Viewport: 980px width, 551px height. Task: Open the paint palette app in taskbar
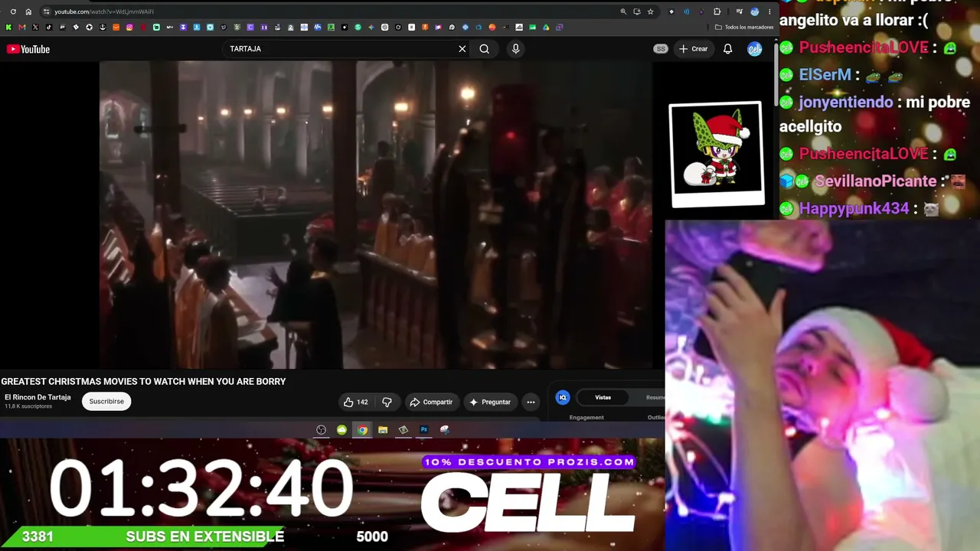(x=445, y=430)
